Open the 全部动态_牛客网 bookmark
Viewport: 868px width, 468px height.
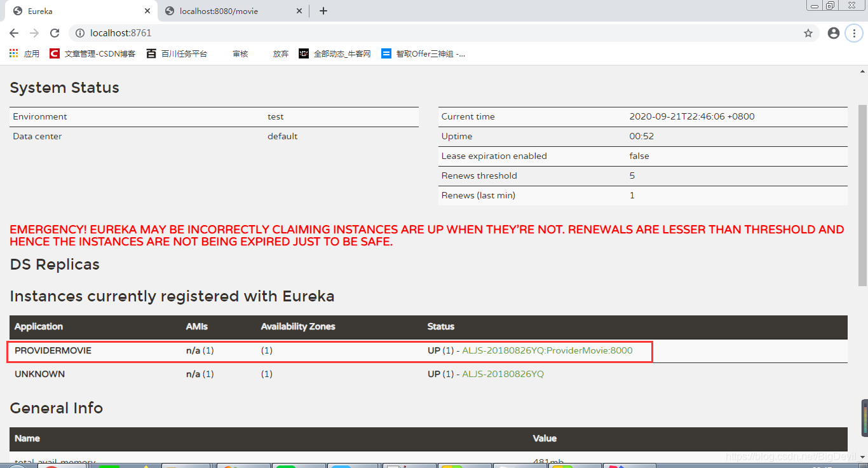point(336,54)
